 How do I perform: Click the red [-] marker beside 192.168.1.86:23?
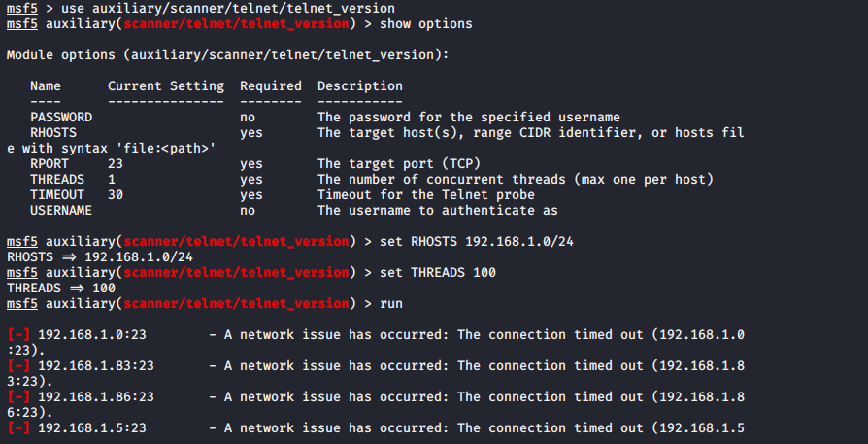[x=18, y=397]
